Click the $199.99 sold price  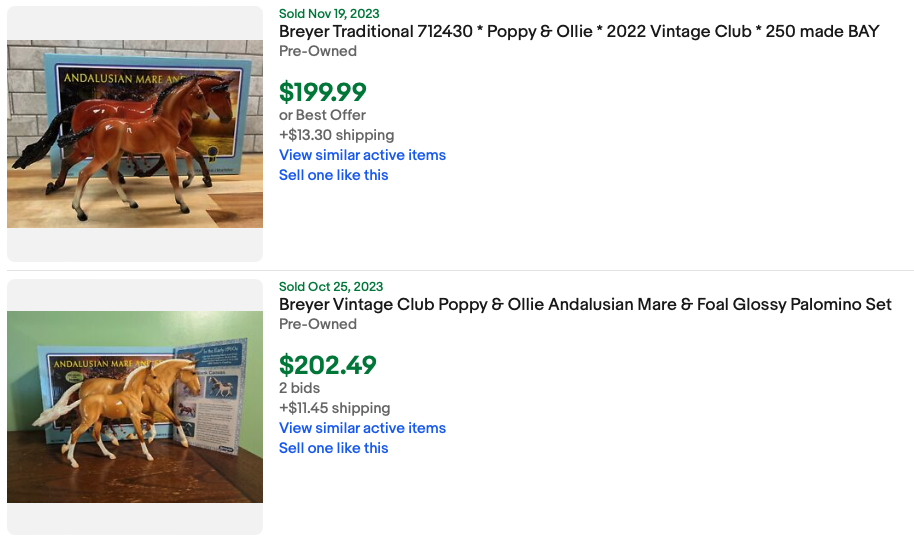click(x=323, y=92)
